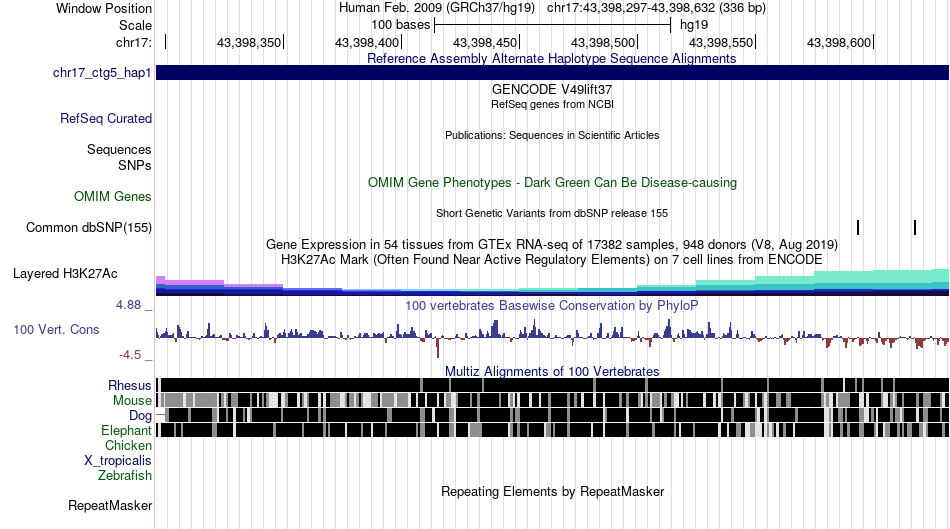This screenshot has height=529, width=950.
Task: Click the 43,398,450 ruler position
Action: click(485, 42)
